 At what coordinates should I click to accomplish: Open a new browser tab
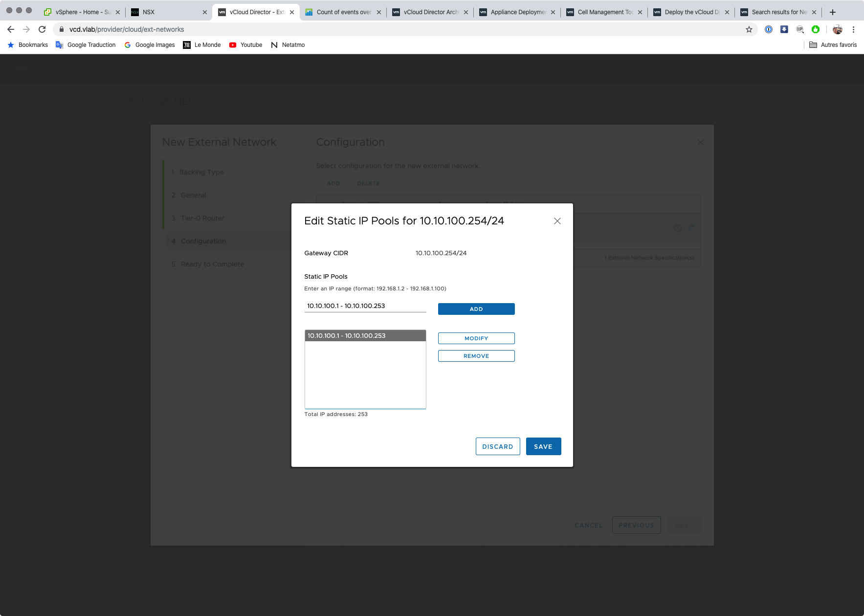832,12
